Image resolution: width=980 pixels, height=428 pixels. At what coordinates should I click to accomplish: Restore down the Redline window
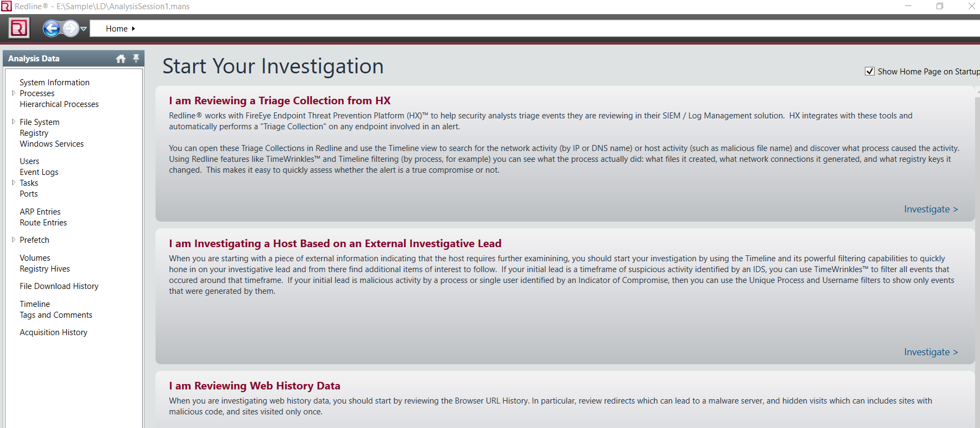pyautogui.click(x=940, y=6)
